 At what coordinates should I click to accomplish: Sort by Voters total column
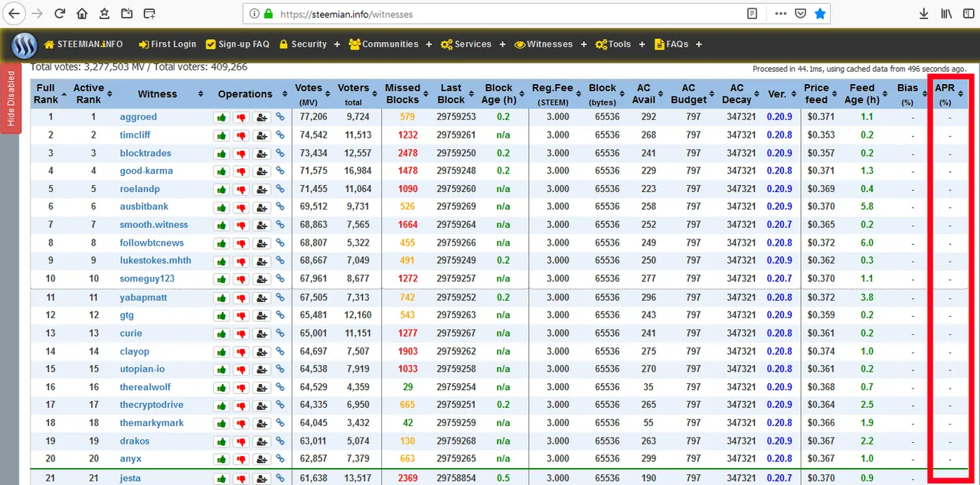click(358, 94)
